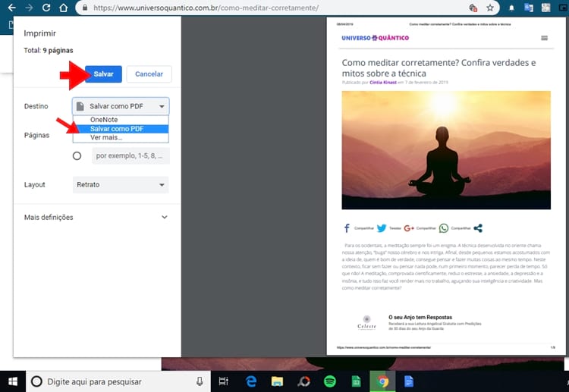Bookmark the page with the star icon

(491, 8)
